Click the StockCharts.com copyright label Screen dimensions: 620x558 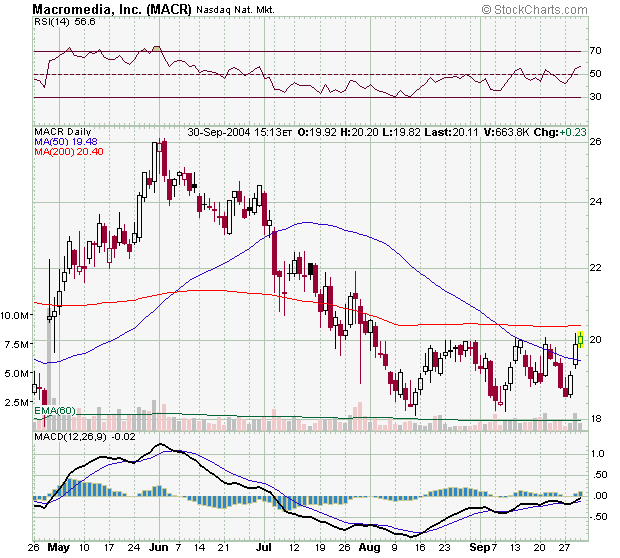tap(535, 9)
